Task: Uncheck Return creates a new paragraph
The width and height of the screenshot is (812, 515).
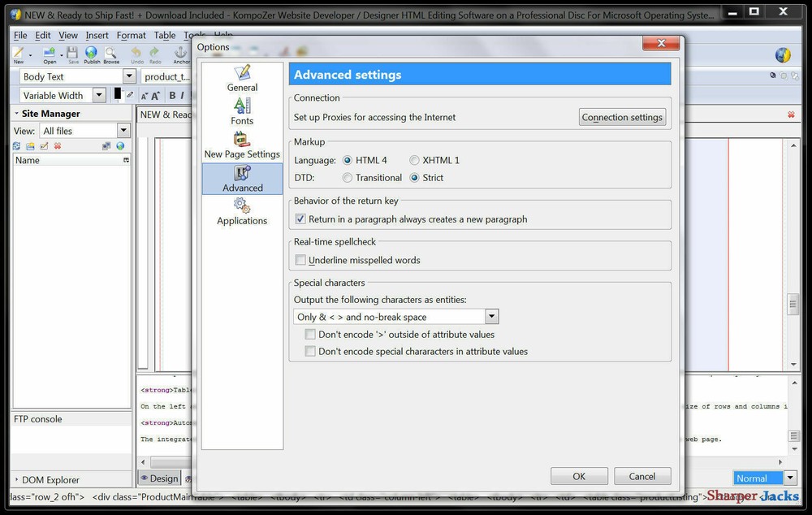Action: click(300, 218)
